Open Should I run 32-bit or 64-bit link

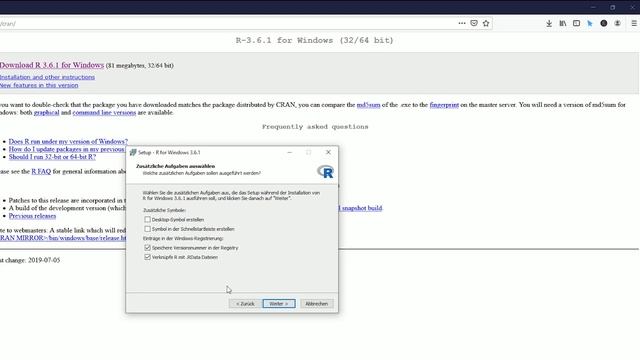[x=52, y=157]
